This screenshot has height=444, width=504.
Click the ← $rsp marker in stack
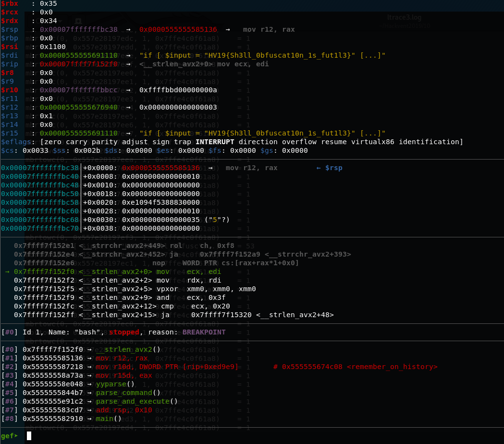click(x=329, y=168)
